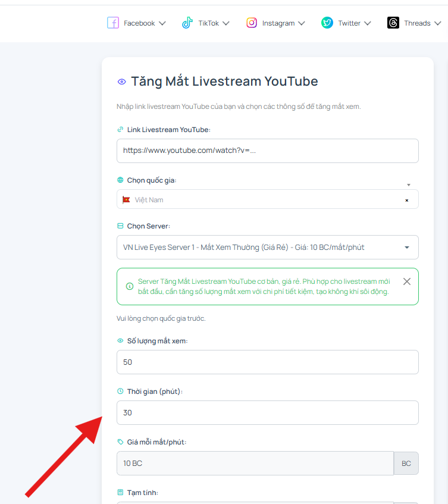Open the Instagram services menu
The width and height of the screenshot is (448, 504).
(275, 23)
